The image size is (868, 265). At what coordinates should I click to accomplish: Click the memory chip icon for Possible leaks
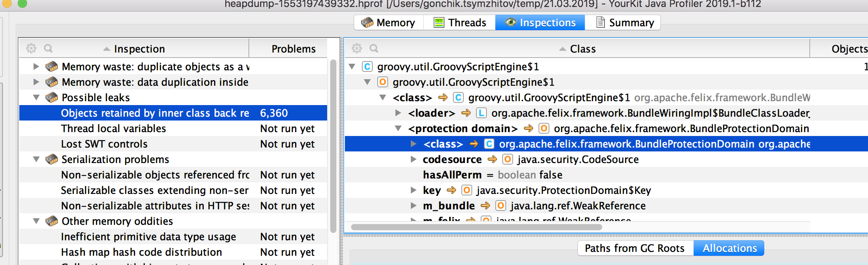52,97
